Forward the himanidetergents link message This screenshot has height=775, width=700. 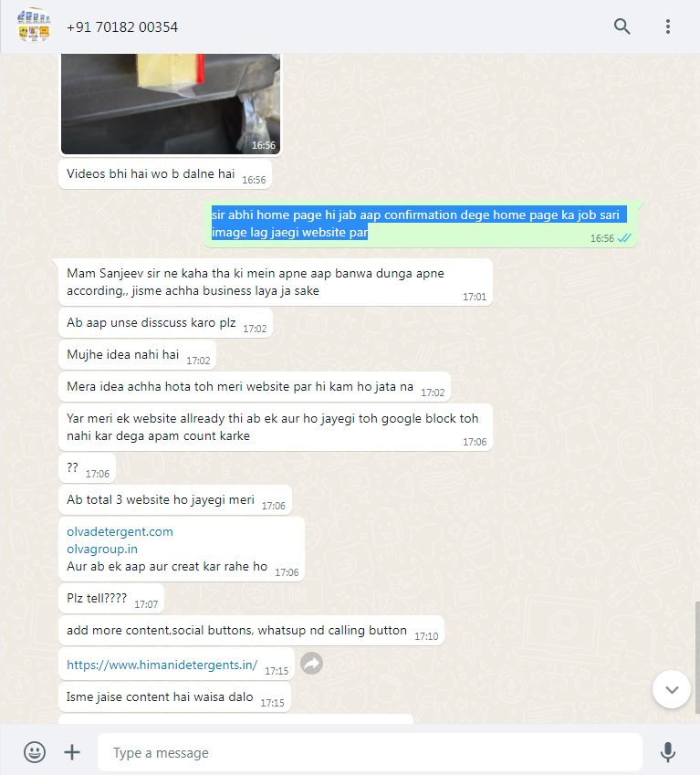point(312,664)
